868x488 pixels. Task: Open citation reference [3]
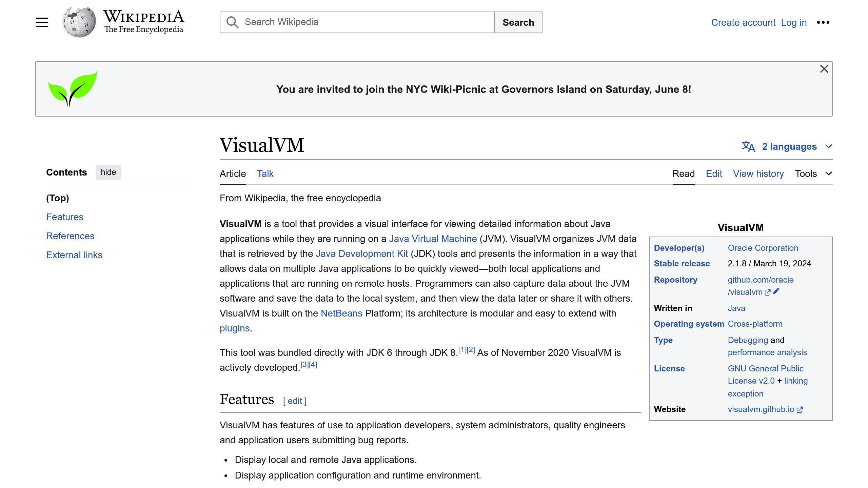click(x=305, y=365)
